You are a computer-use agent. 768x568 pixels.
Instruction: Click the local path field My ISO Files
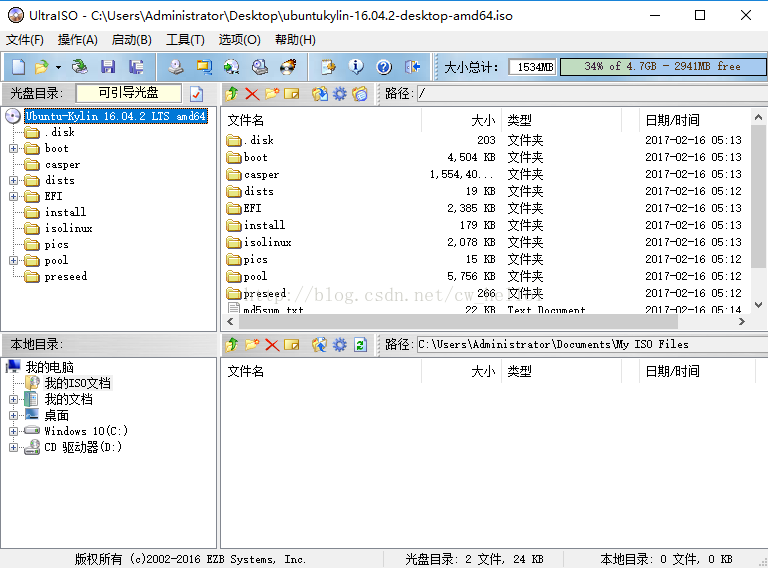(592, 345)
